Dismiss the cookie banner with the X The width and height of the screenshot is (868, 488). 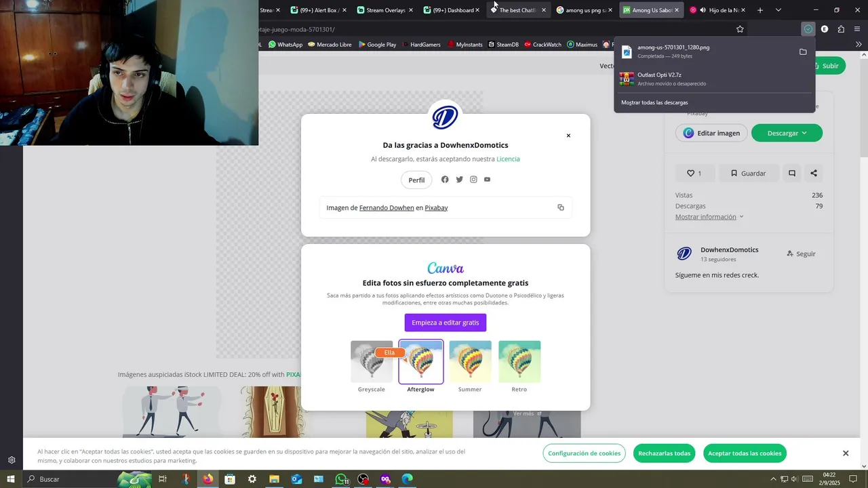846,453
